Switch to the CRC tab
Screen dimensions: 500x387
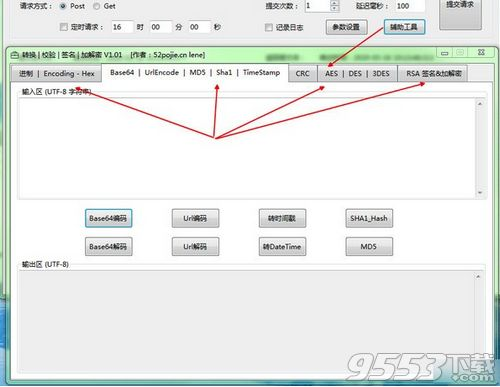coord(302,74)
